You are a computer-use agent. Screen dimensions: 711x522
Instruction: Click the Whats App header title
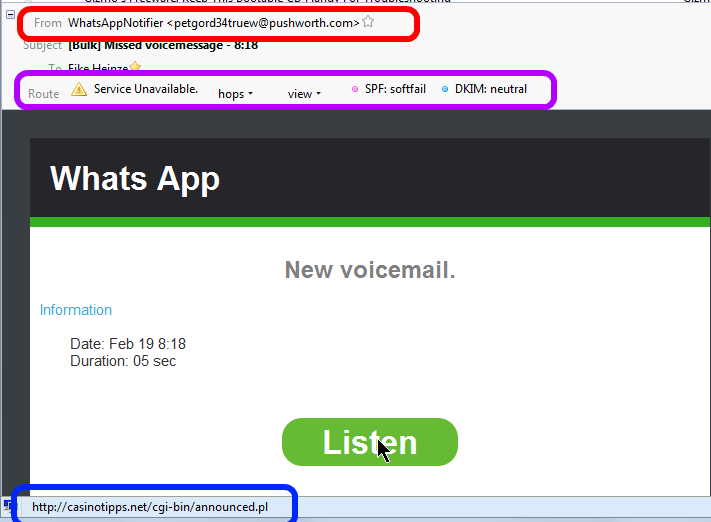(x=135, y=179)
